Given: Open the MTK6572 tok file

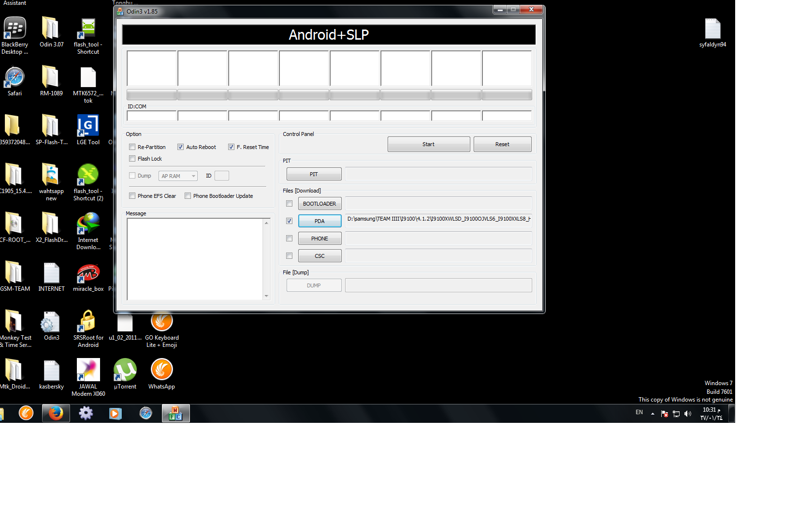Looking at the screenshot, I should coord(88,84).
